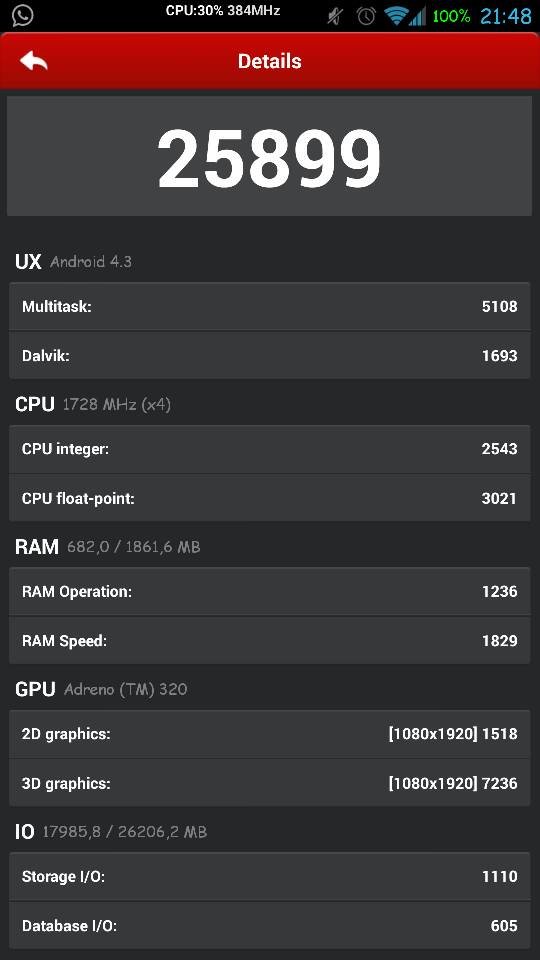
Task: Tap the back arrow icon
Action: coord(34,61)
